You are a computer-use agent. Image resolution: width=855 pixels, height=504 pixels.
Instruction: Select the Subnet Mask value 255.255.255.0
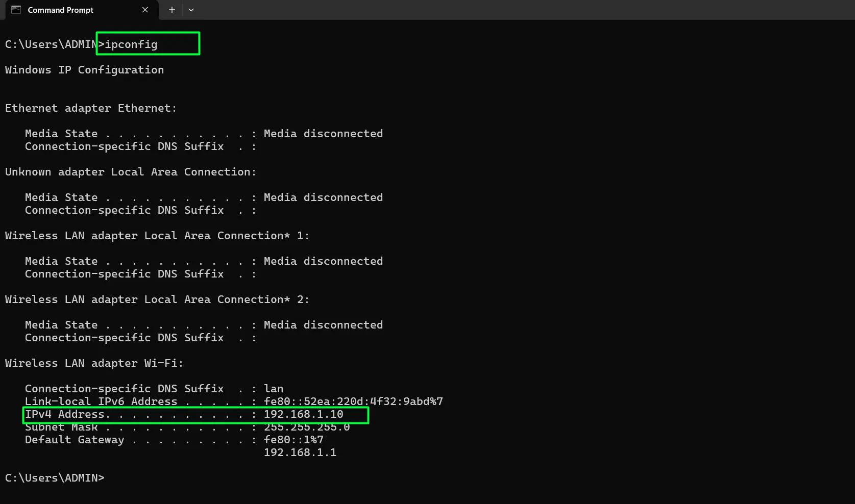tap(307, 427)
